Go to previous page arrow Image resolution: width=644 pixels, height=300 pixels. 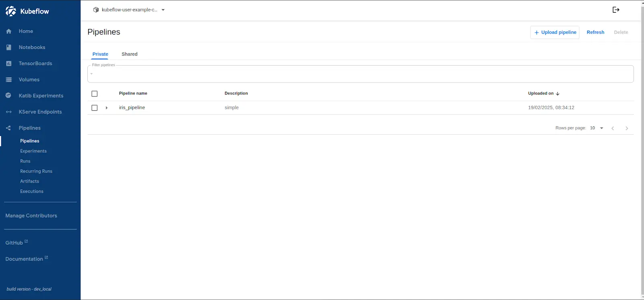coord(613,128)
